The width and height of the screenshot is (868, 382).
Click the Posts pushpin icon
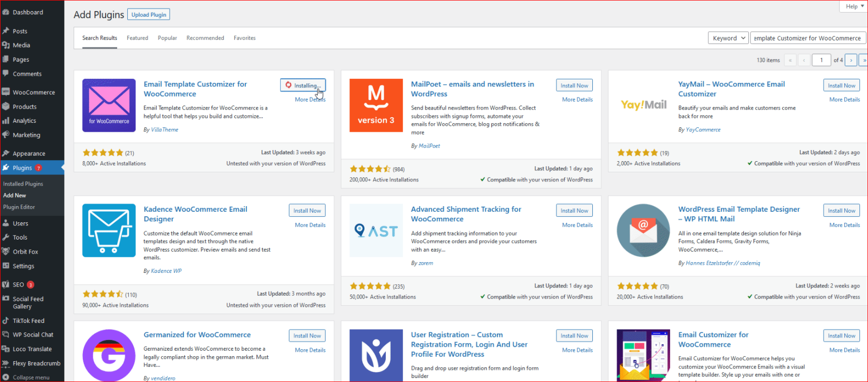(6, 31)
